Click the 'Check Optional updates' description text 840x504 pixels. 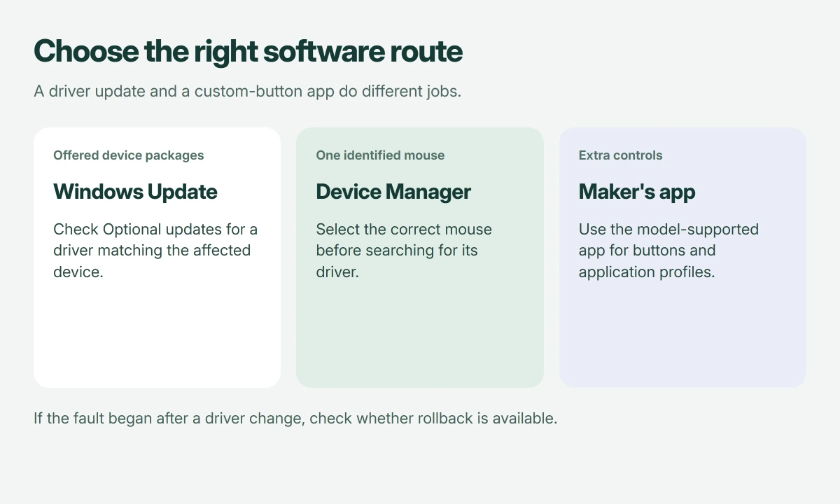[x=155, y=251]
